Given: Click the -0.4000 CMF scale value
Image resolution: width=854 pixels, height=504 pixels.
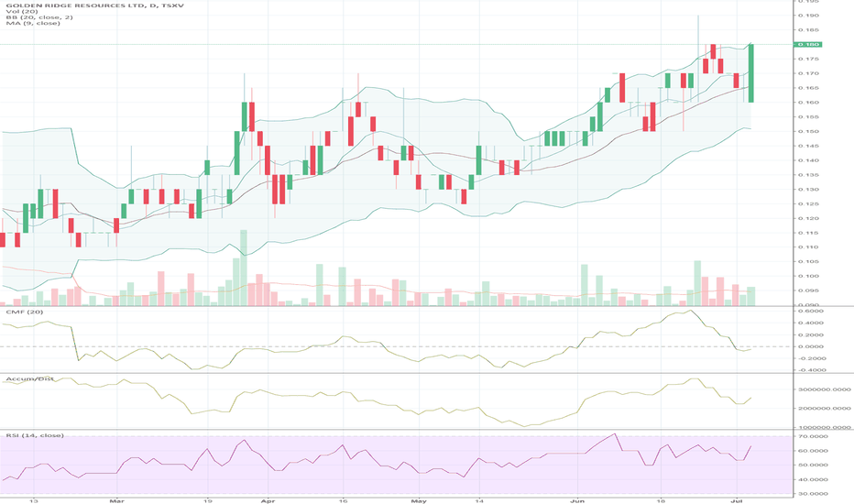Looking at the screenshot, I should (810, 370).
